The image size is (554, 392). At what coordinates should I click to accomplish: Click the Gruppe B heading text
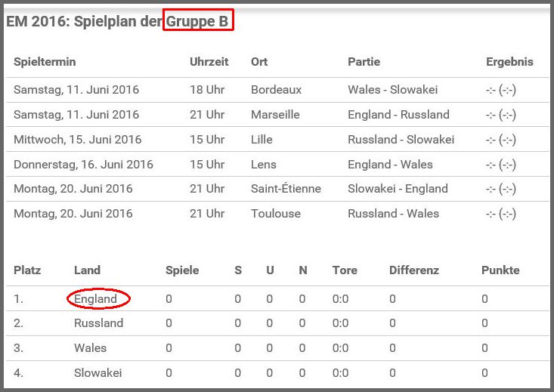(x=197, y=22)
